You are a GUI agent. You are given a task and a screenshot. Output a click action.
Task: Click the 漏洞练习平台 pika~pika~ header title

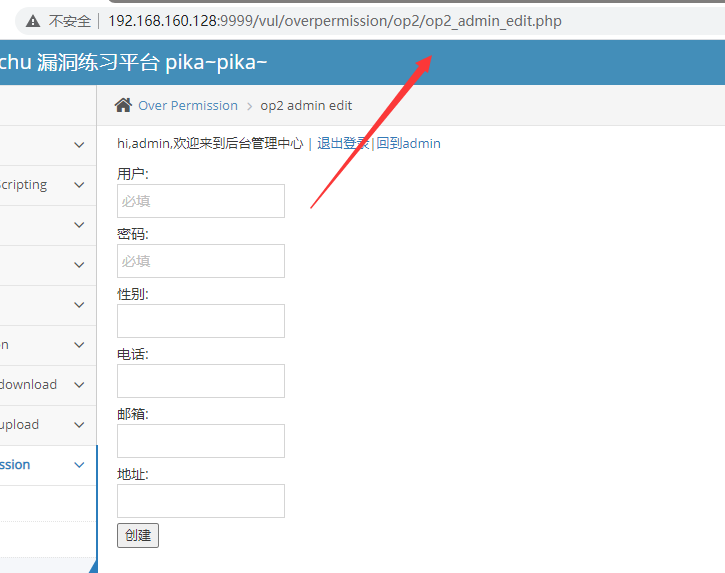[x=152, y=62]
